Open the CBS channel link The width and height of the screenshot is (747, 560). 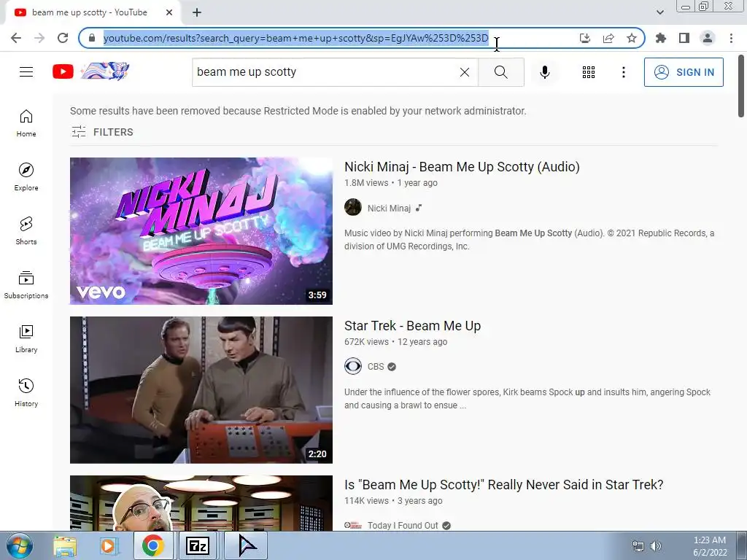tap(376, 367)
